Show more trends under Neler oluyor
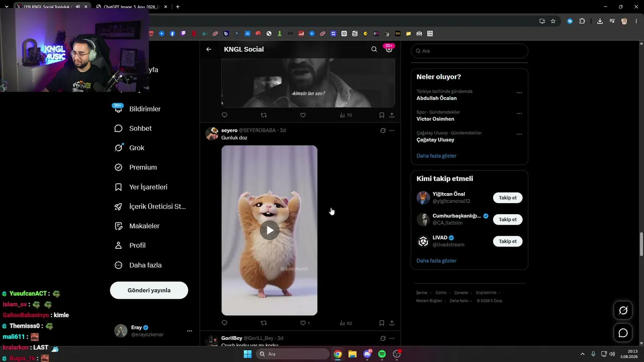Viewport: 644px width, 362px height. pyautogui.click(x=437, y=156)
